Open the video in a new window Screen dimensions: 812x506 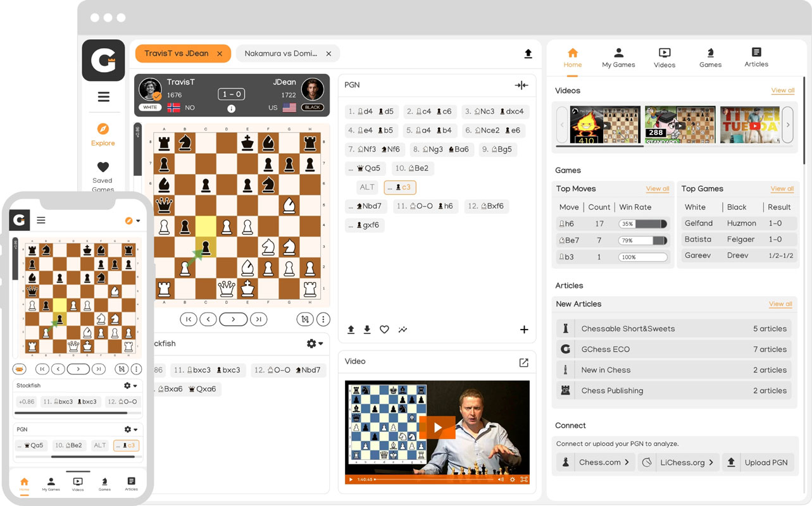coord(523,362)
